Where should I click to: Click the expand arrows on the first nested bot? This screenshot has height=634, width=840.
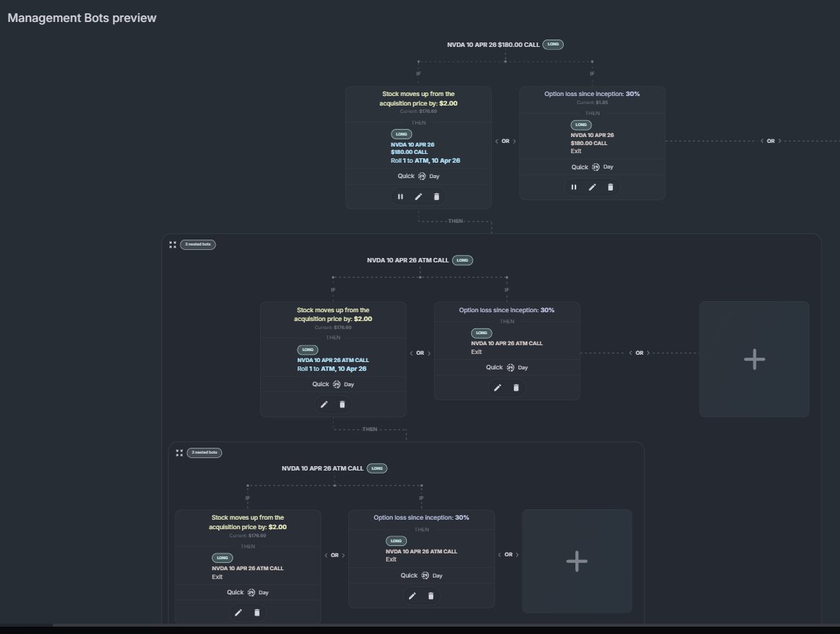point(172,244)
